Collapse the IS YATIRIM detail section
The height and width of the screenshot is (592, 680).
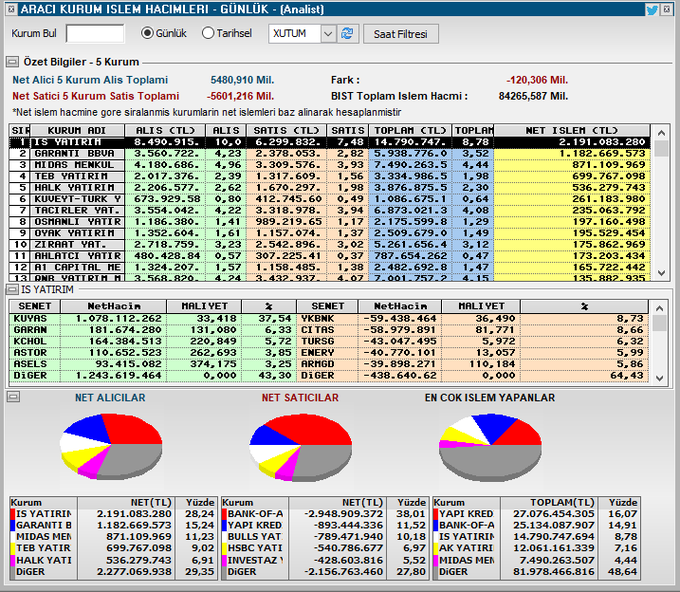[x=12, y=289]
